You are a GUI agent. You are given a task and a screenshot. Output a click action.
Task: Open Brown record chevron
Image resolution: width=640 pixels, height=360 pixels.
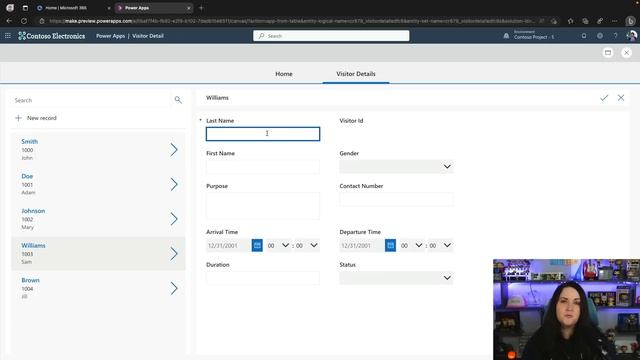[x=174, y=289]
